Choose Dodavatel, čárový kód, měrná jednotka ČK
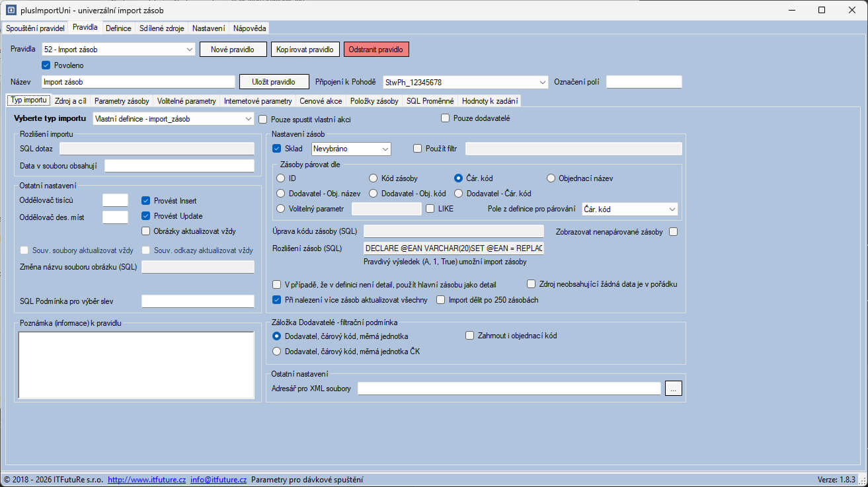The height and width of the screenshot is (487, 868). click(277, 352)
